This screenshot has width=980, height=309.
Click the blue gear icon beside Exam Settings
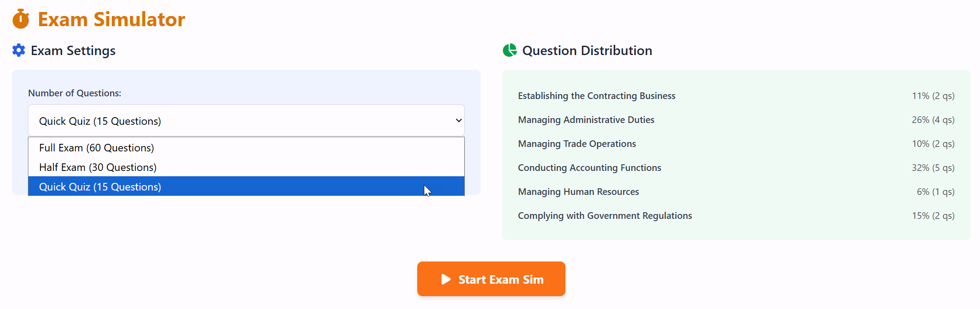[x=18, y=50]
